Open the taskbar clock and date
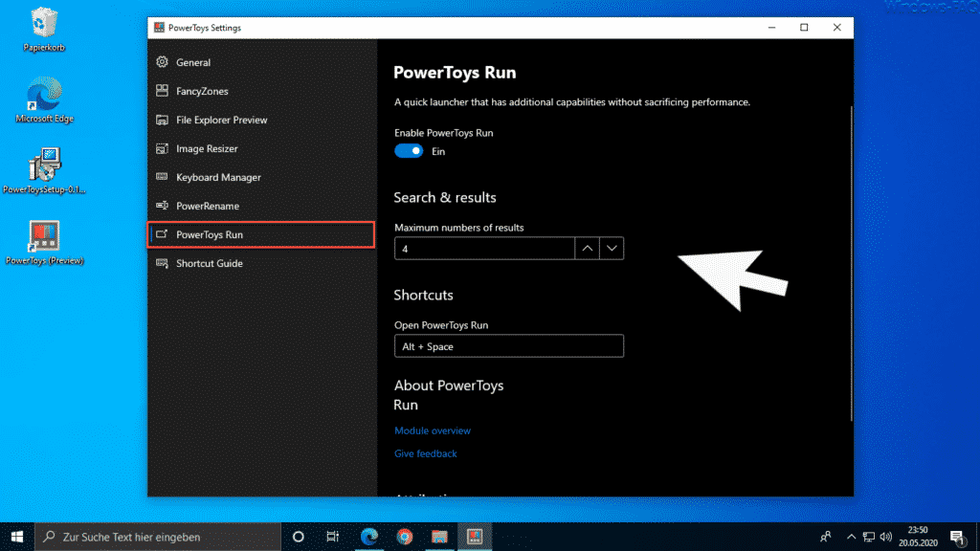 tap(918, 537)
